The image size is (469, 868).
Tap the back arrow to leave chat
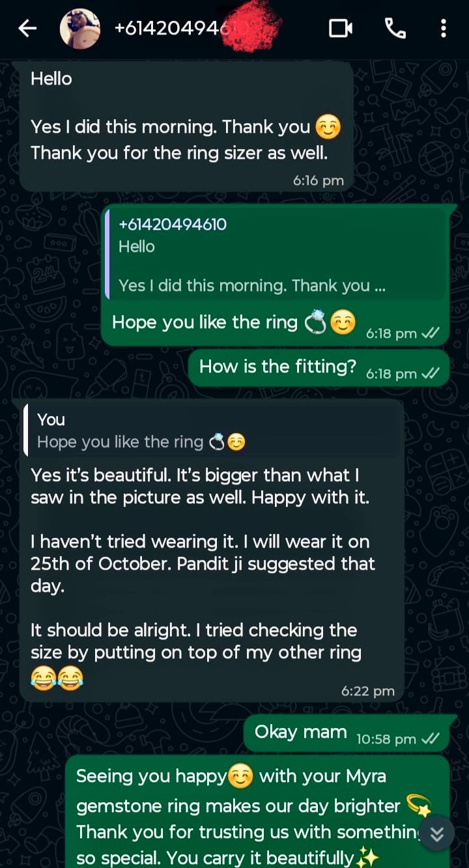[27, 28]
